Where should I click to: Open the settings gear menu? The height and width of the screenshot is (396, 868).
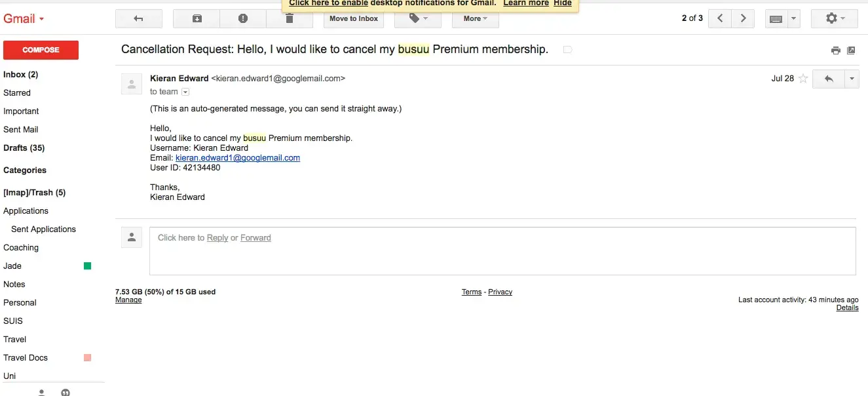[x=835, y=19]
